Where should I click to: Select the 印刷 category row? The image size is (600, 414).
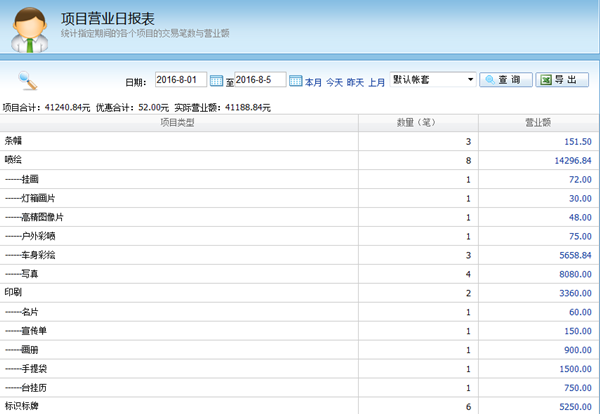click(x=15, y=292)
